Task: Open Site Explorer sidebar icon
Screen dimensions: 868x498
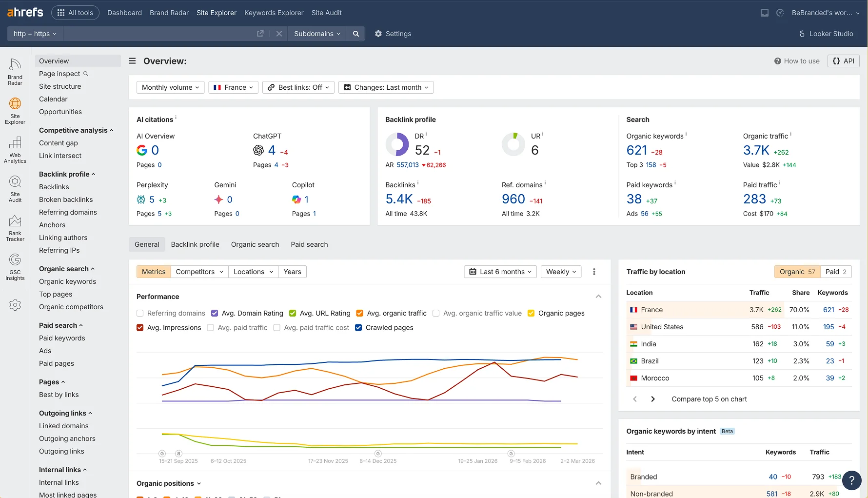Action: 15,111
